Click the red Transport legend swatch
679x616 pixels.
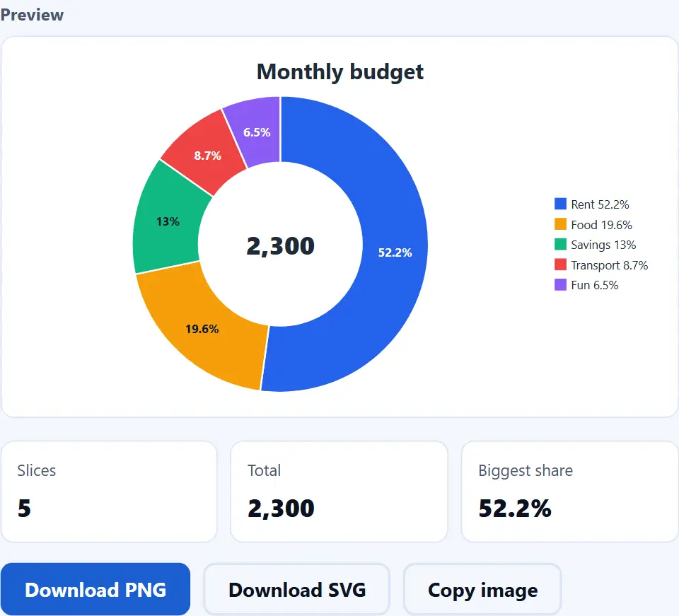click(x=560, y=265)
